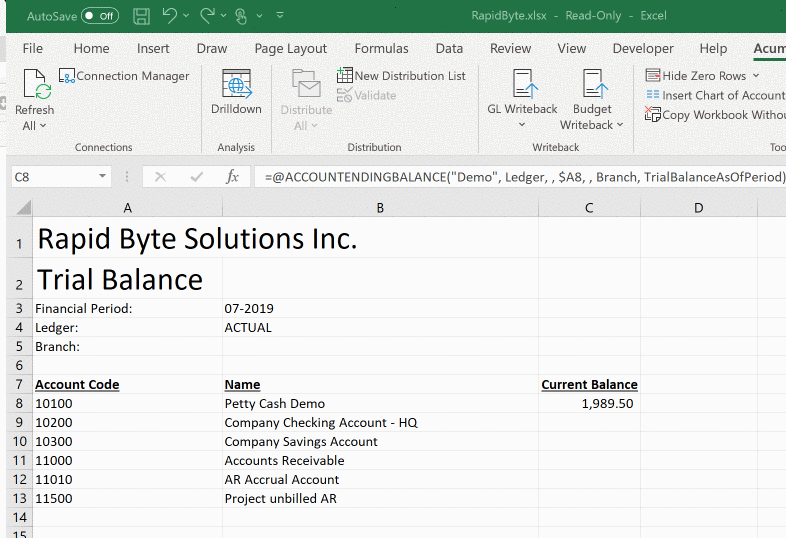Image resolution: width=786 pixels, height=538 pixels.
Task: Click the Petty Cash Demo cell
Action: (380, 403)
